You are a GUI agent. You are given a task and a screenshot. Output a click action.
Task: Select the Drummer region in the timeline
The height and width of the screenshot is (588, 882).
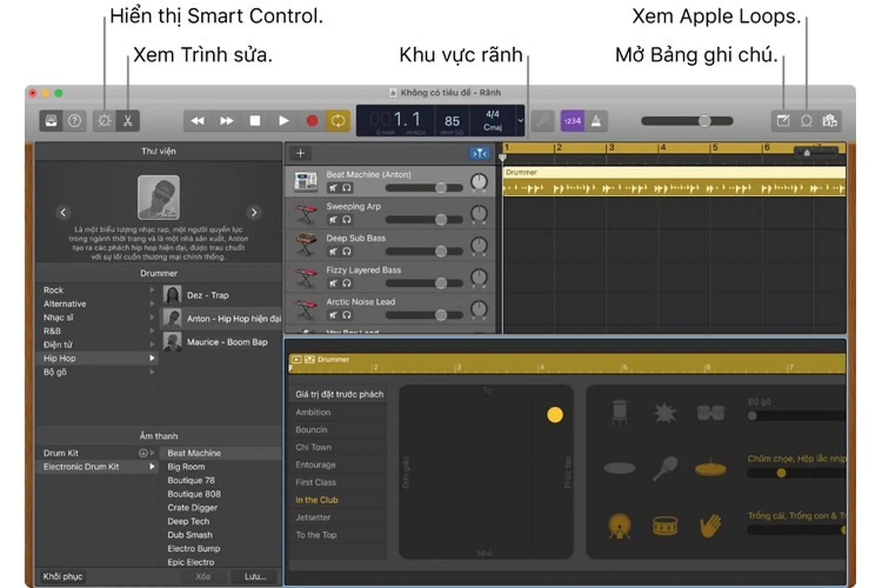(x=674, y=182)
